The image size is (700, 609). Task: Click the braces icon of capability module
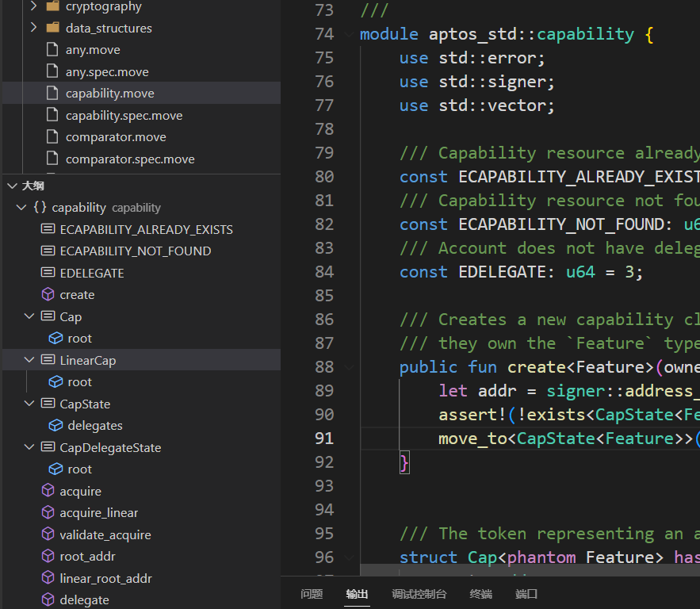[x=40, y=208]
